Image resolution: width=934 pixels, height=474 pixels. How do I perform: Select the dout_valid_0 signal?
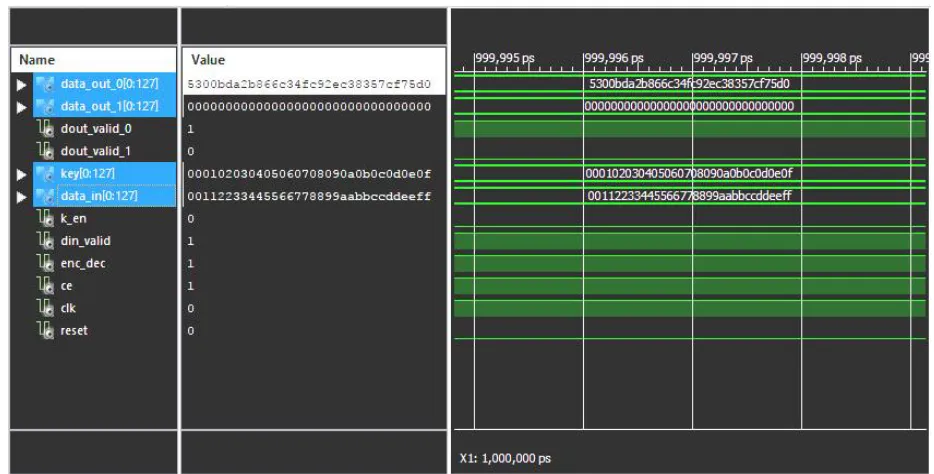tap(96, 129)
